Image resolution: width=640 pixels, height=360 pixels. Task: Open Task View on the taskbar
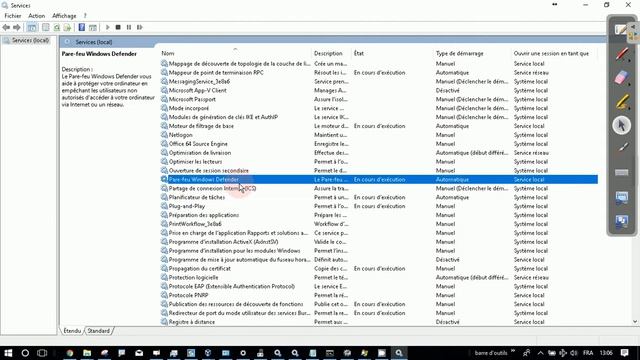pyautogui.click(x=42, y=353)
